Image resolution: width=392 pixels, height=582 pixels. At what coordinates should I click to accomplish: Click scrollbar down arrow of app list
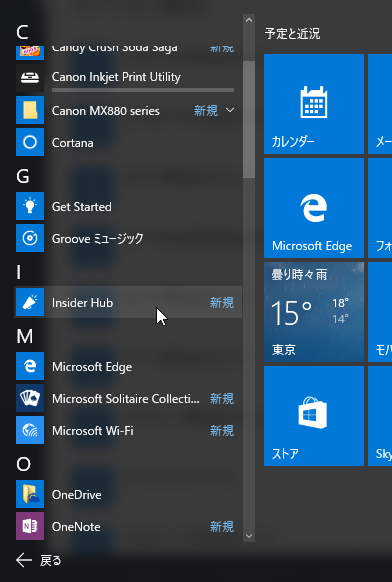tap(249, 536)
